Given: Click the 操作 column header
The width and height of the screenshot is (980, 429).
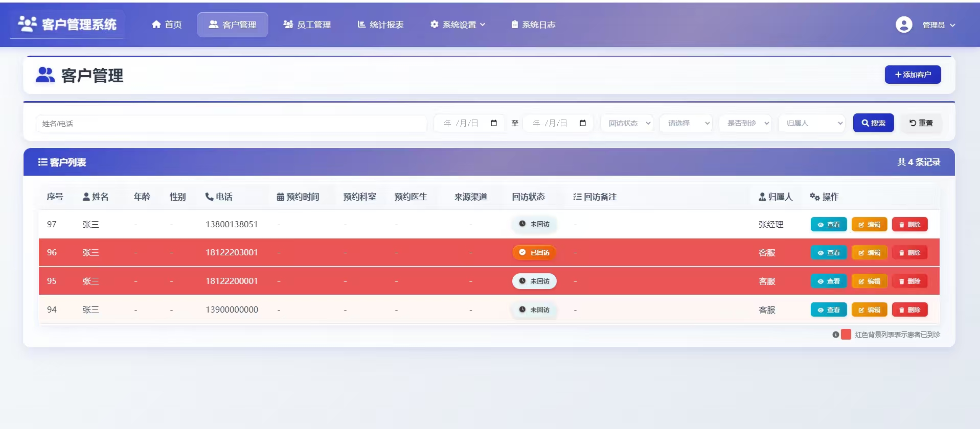Looking at the screenshot, I should pyautogui.click(x=824, y=197).
